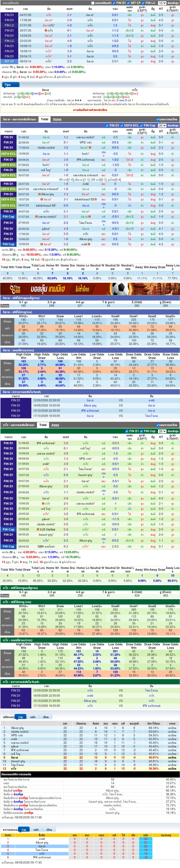Select เยือน tab in bottom ranking table

pyautogui.click(x=49, y=830)
